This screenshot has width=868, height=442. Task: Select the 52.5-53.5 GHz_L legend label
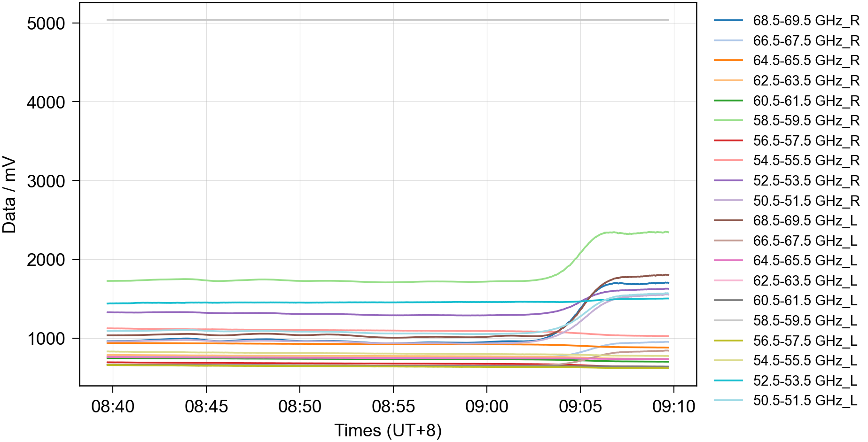point(805,380)
